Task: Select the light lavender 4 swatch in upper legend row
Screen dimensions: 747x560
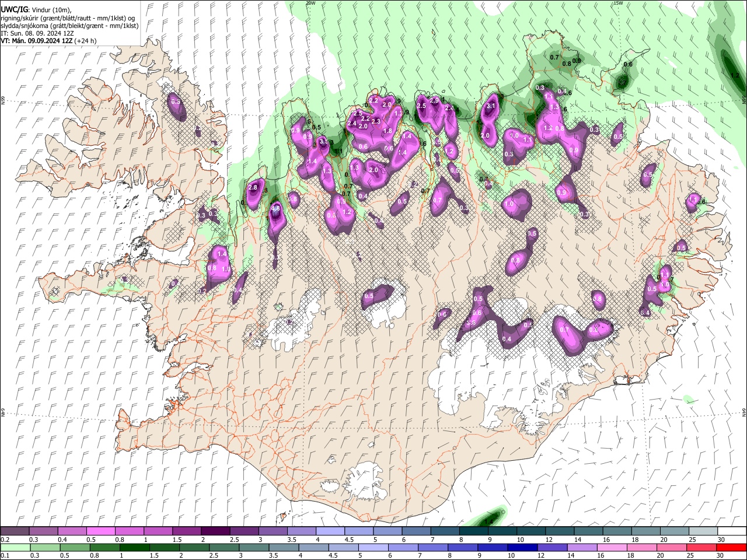Action: tap(330, 531)
